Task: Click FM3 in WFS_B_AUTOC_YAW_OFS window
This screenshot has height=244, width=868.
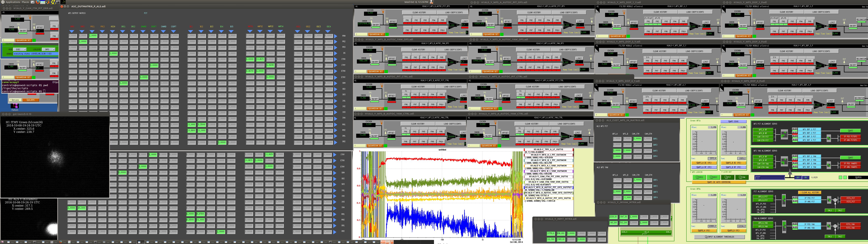Action: 424,58
